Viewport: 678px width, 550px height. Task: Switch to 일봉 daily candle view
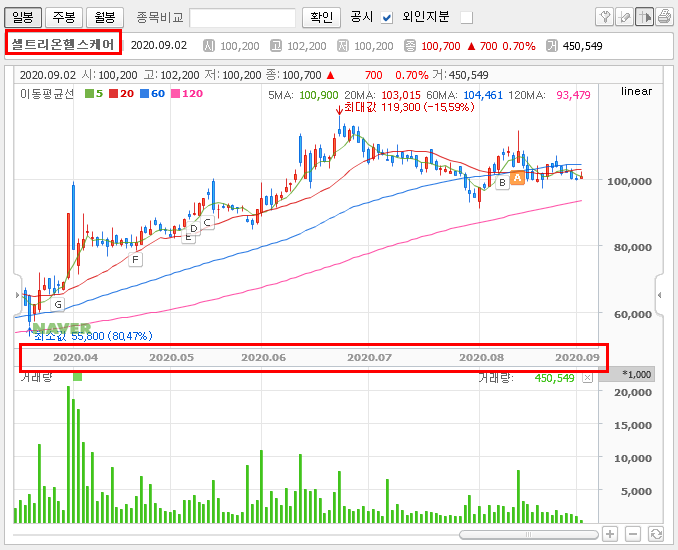coord(23,17)
